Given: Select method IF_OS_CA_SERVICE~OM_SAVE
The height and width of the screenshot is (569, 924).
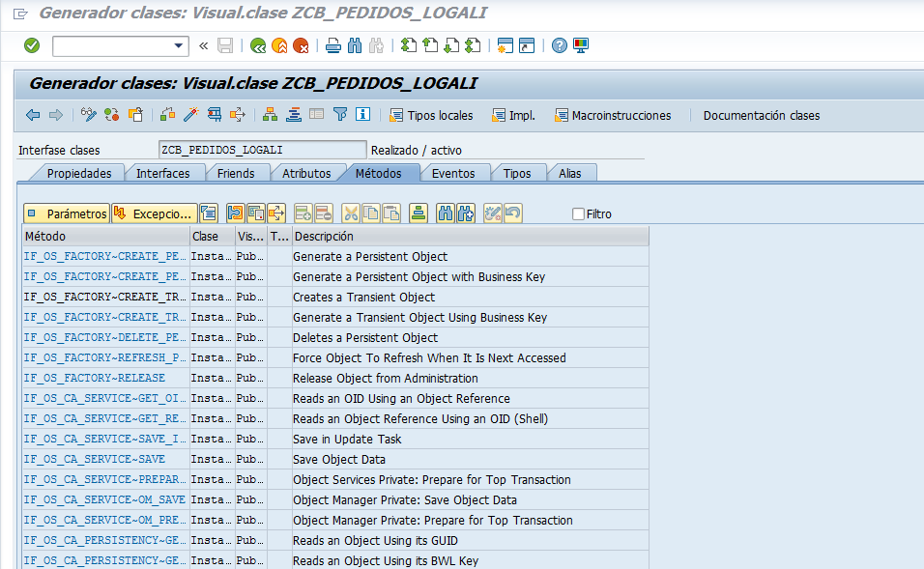Looking at the screenshot, I should tap(104, 500).
